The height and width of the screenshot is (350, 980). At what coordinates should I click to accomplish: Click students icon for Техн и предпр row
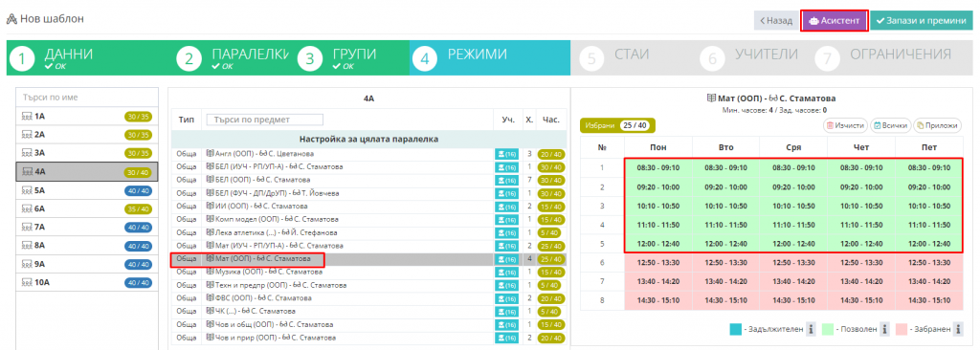click(x=507, y=285)
